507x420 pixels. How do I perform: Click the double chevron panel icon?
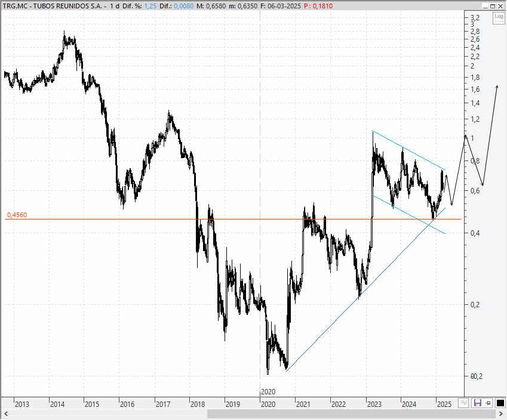463,403
